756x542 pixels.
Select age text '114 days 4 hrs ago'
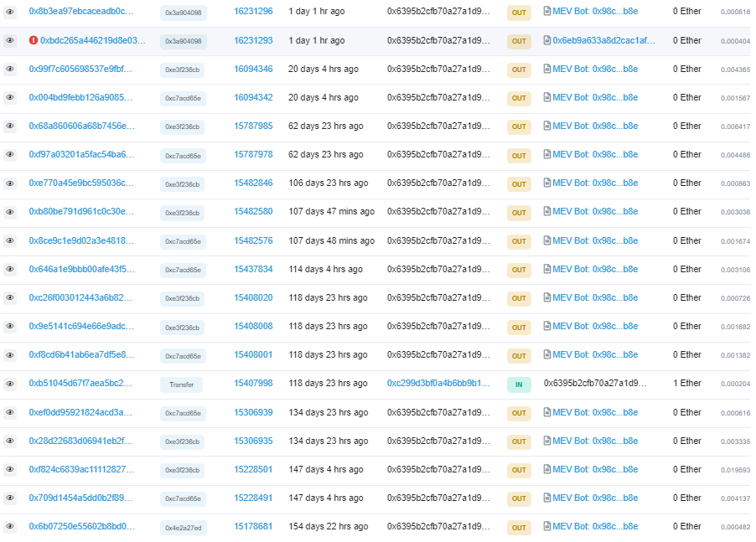[325, 269]
